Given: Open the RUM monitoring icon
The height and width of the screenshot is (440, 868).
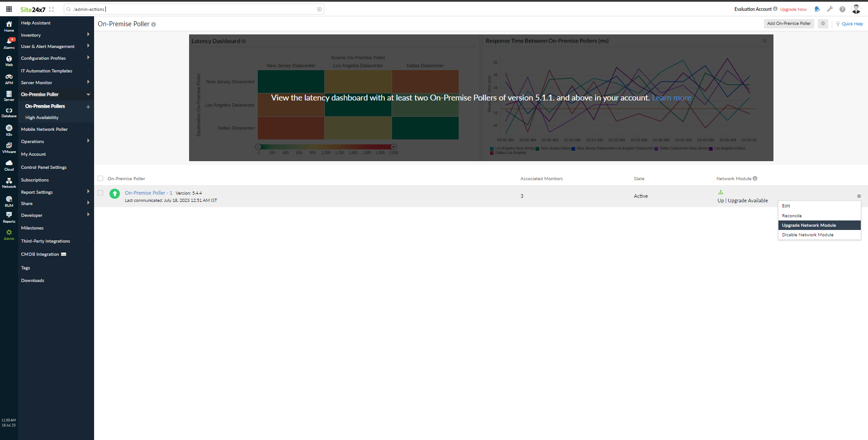Looking at the screenshot, I should 9,201.
